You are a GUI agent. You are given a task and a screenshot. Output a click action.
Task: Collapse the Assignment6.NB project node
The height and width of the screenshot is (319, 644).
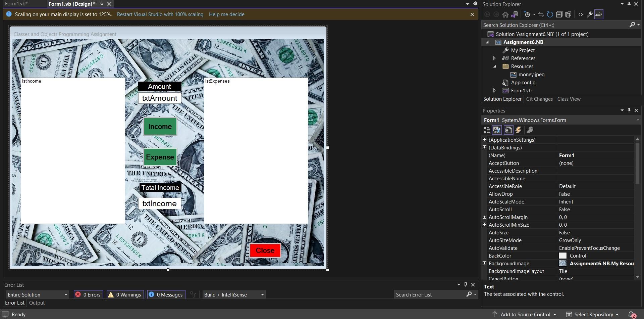click(487, 42)
